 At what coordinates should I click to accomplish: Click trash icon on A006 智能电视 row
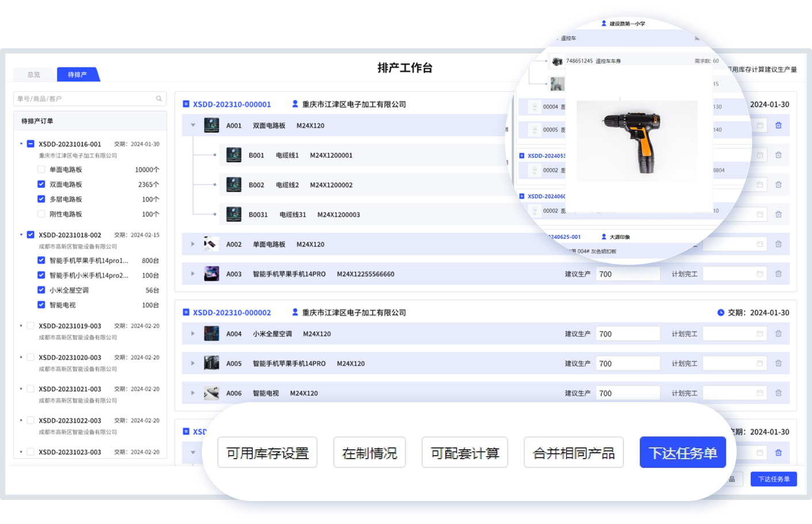click(778, 393)
